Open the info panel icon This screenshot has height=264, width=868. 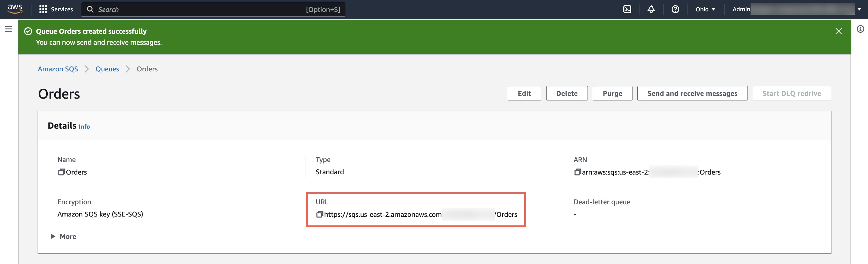point(860,29)
